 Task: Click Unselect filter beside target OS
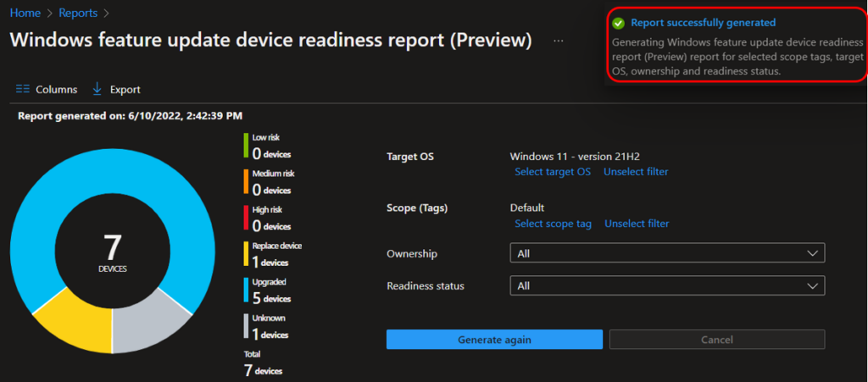coord(636,172)
